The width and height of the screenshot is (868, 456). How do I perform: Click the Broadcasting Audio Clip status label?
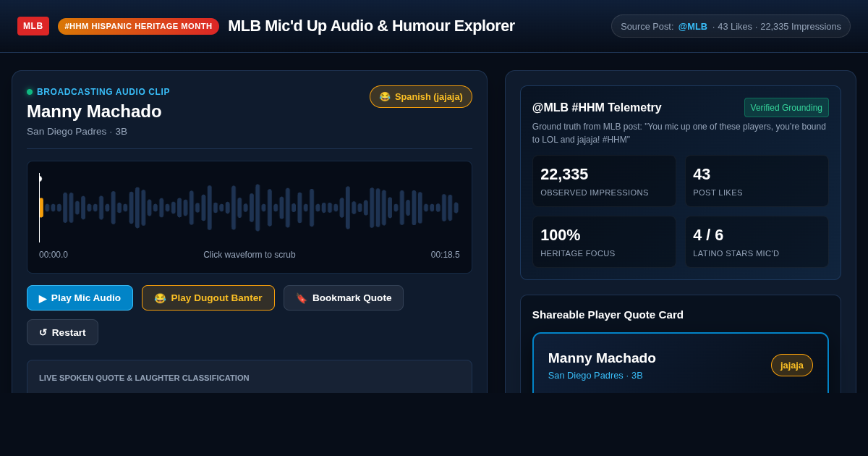pyautogui.click(x=103, y=92)
